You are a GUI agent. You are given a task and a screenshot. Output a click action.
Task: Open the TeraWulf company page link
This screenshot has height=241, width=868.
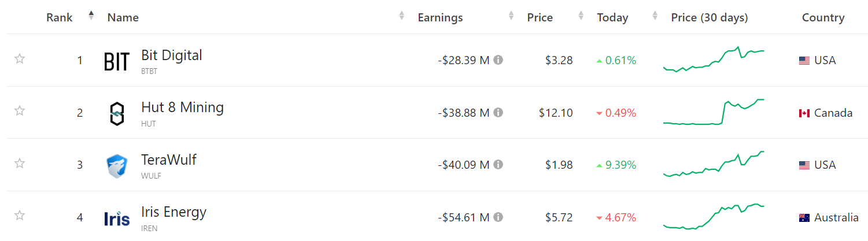click(x=169, y=160)
